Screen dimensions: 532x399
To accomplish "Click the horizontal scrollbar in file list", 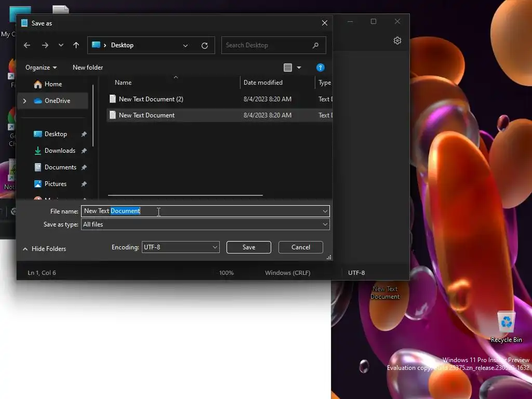I will 185,195.
